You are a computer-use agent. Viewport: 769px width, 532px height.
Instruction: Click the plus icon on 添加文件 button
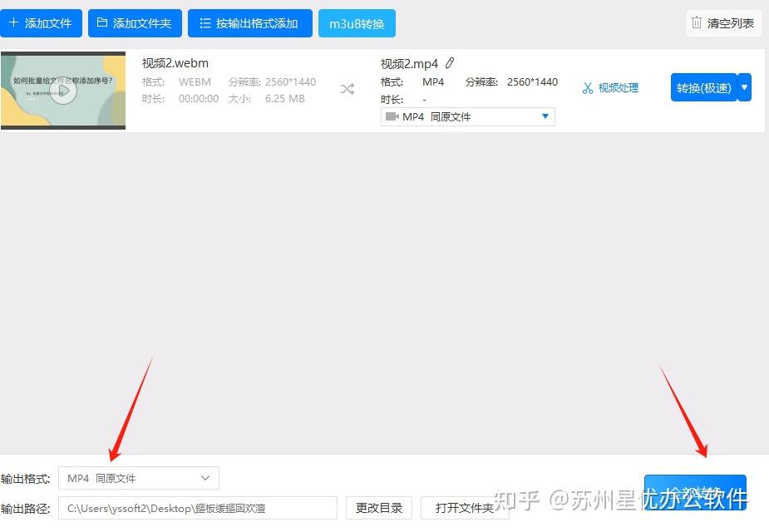(15, 22)
